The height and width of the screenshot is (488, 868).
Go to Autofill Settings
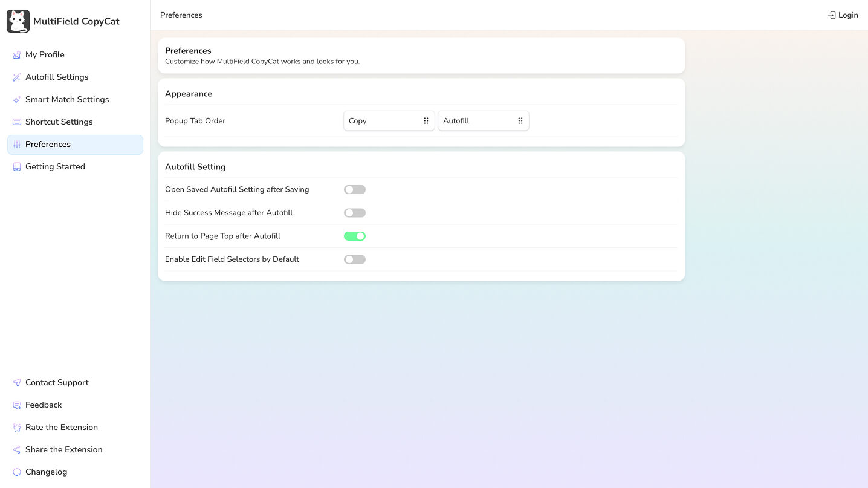[x=75, y=77]
